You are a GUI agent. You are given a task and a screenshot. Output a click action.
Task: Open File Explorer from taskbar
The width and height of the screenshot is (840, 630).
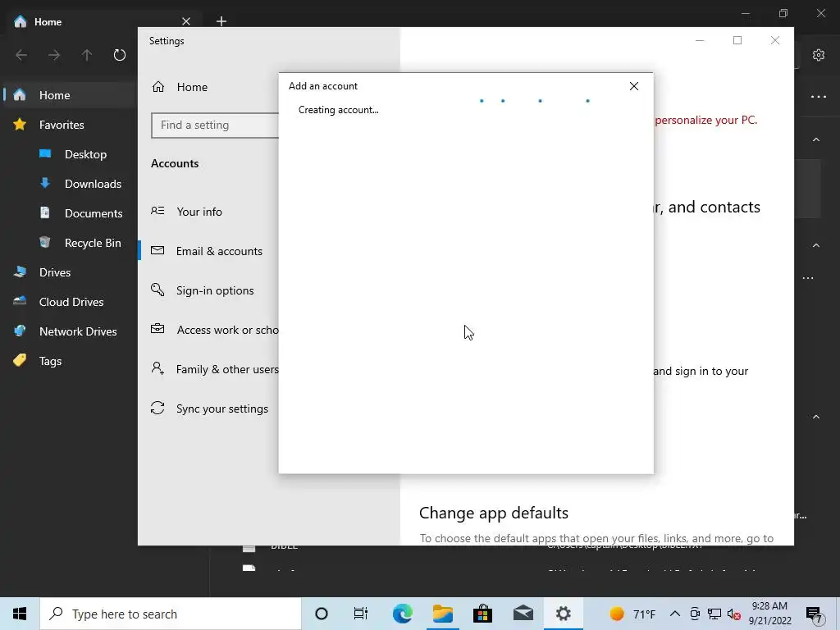coord(442,614)
